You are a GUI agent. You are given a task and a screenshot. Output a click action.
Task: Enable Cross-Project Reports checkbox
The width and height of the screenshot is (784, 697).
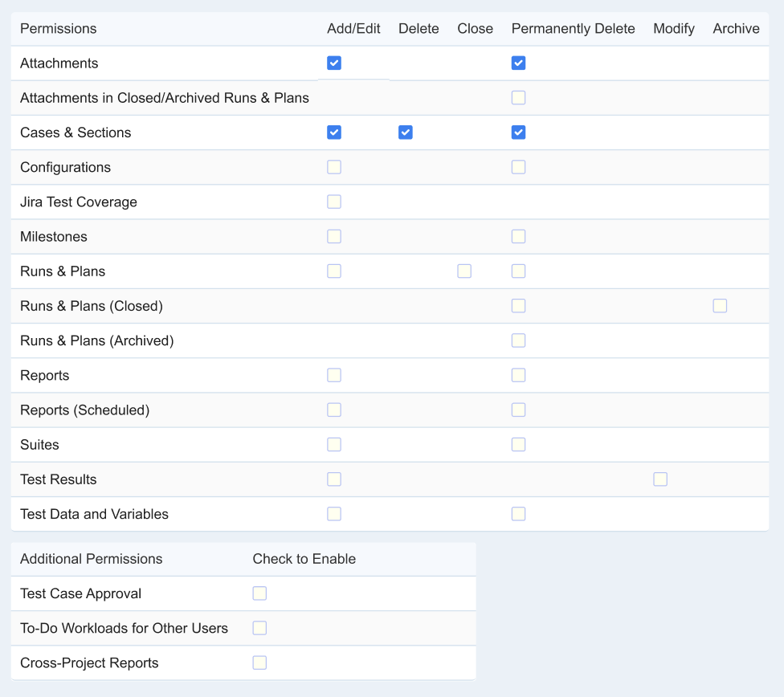tap(259, 662)
